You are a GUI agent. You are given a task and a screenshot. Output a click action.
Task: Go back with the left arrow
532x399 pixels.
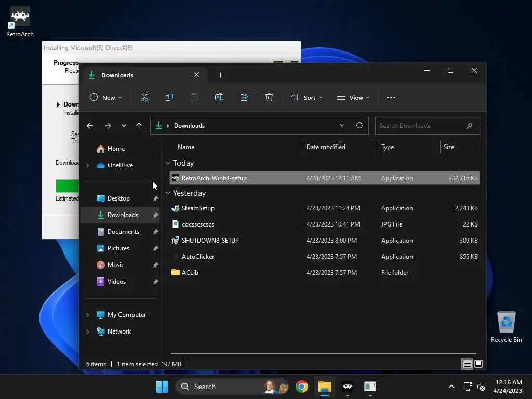pos(90,126)
